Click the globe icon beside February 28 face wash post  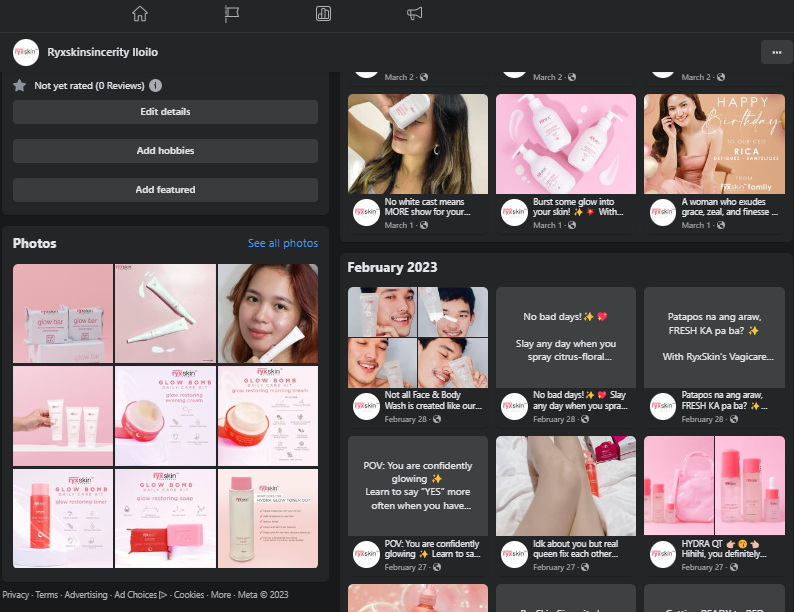[x=437, y=419]
